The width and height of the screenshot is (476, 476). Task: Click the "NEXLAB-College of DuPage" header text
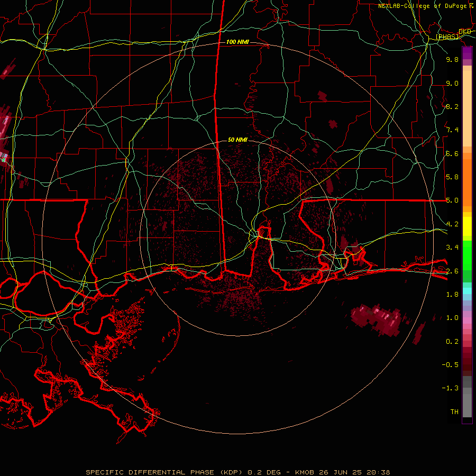422,6
